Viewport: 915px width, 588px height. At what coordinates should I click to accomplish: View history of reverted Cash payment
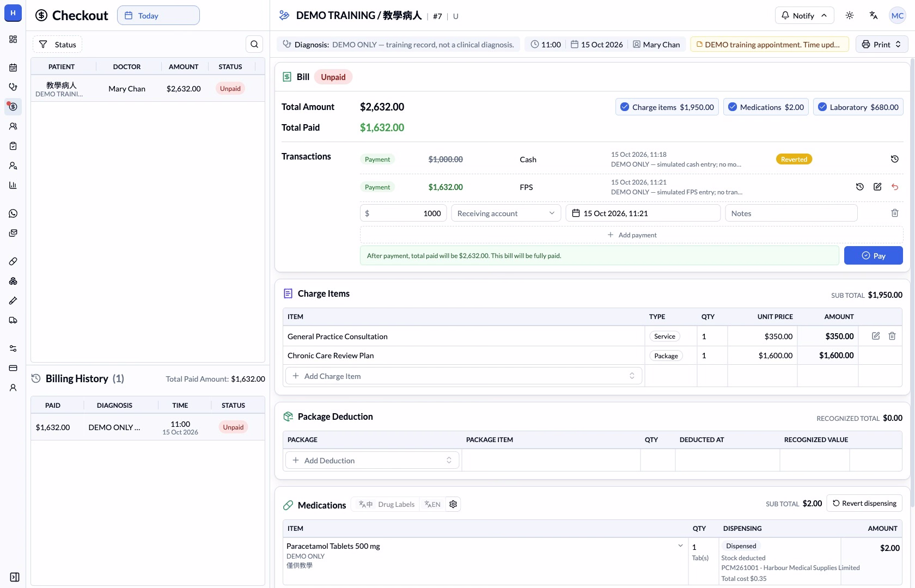(894, 159)
